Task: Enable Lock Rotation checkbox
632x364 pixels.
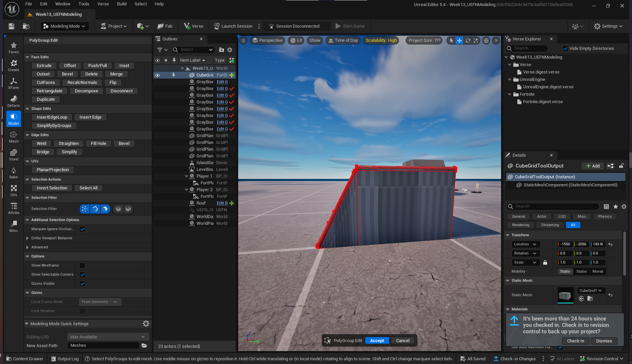Action: pyautogui.click(x=82, y=311)
